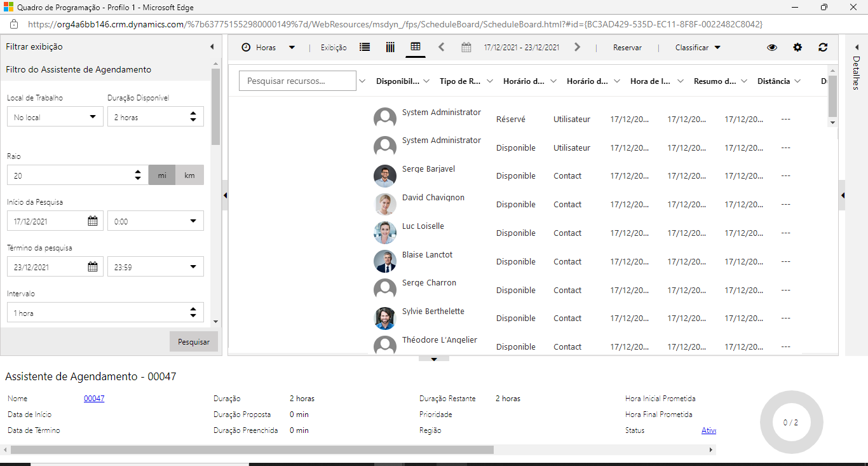
Task: Open the Término da pesquisa calendar icon
Action: click(93, 267)
